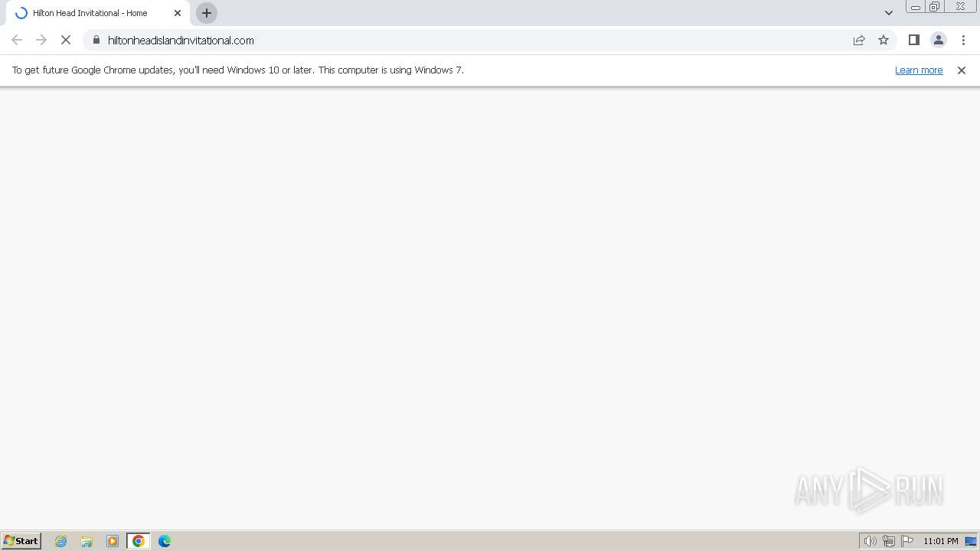The image size is (980, 551).
Task: Launch Microsoft Edge from taskbar
Action: [165, 541]
